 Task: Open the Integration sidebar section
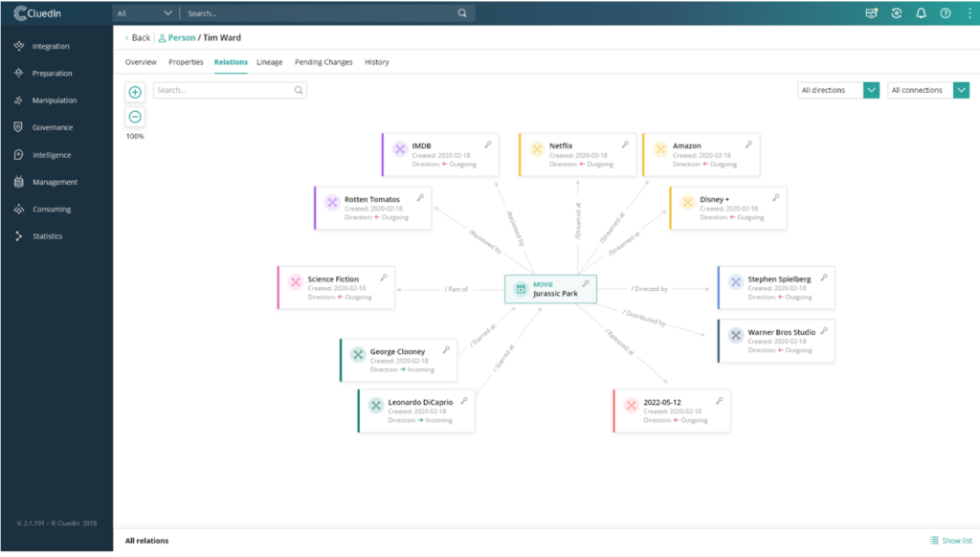point(42,46)
